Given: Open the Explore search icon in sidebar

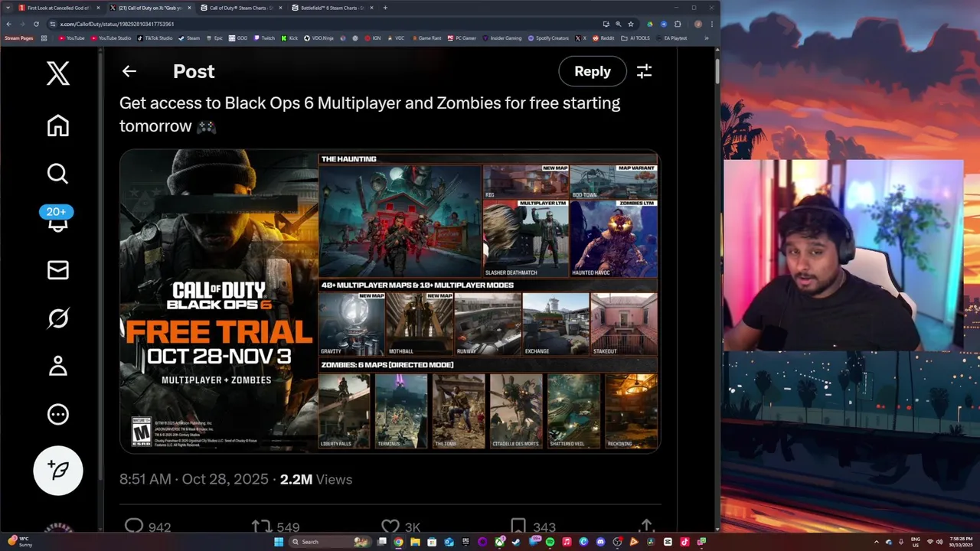Looking at the screenshot, I should coord(58,174).
